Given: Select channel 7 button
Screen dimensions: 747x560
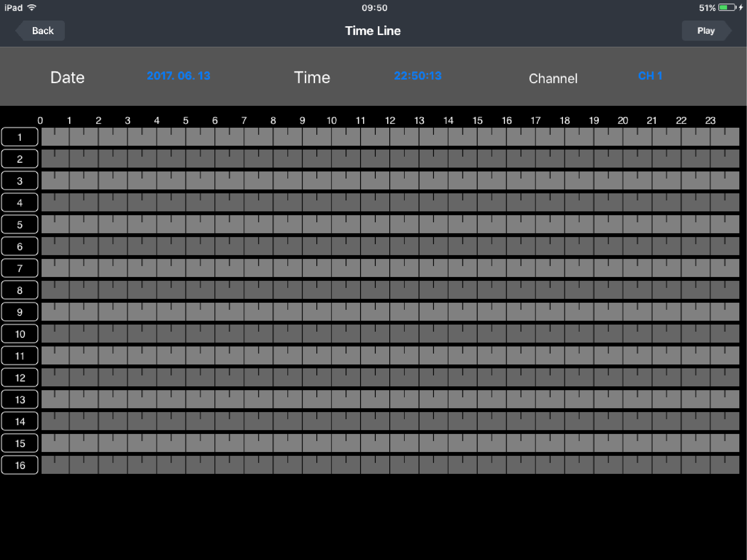Looking at the screenshot, I should tap(20, 268).
